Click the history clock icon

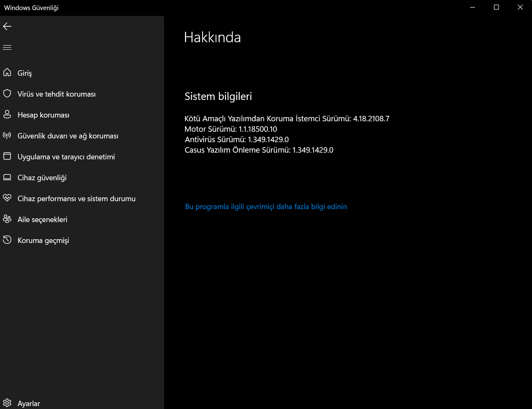pos(7,240)
